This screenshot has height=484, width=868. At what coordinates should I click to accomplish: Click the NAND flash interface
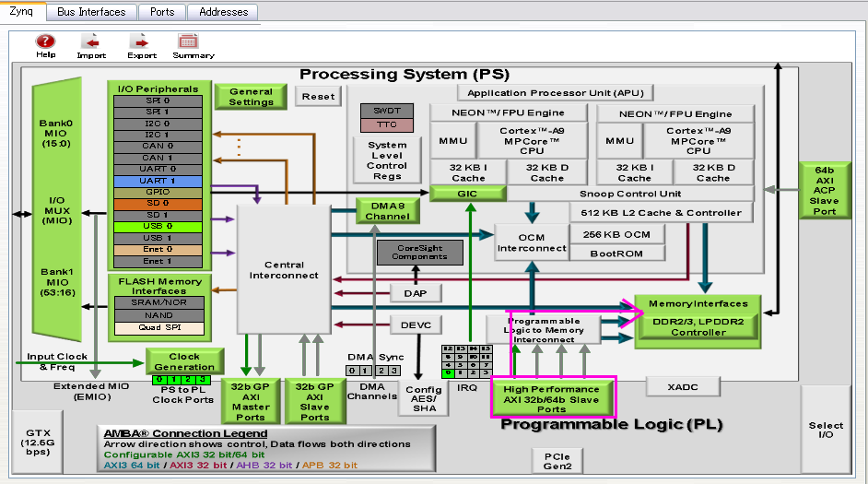pos(158,315)
